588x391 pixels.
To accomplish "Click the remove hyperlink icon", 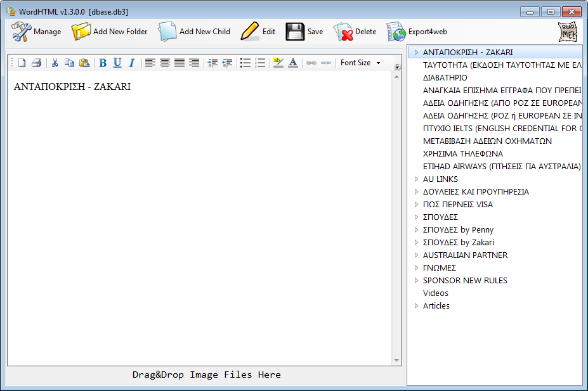I will pos(326,63).
